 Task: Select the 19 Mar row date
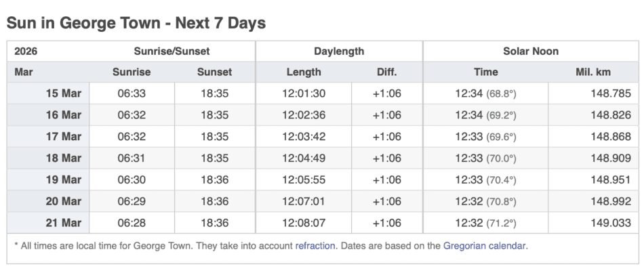63,180
